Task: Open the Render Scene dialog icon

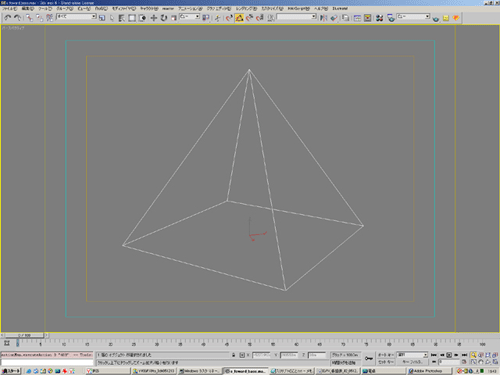Action: 391,18
